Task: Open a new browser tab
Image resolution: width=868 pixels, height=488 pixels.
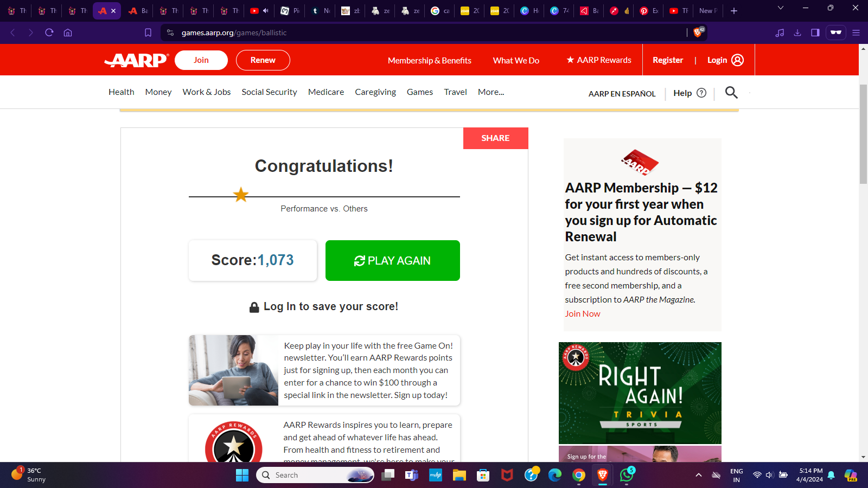Action: coord(734,11)
